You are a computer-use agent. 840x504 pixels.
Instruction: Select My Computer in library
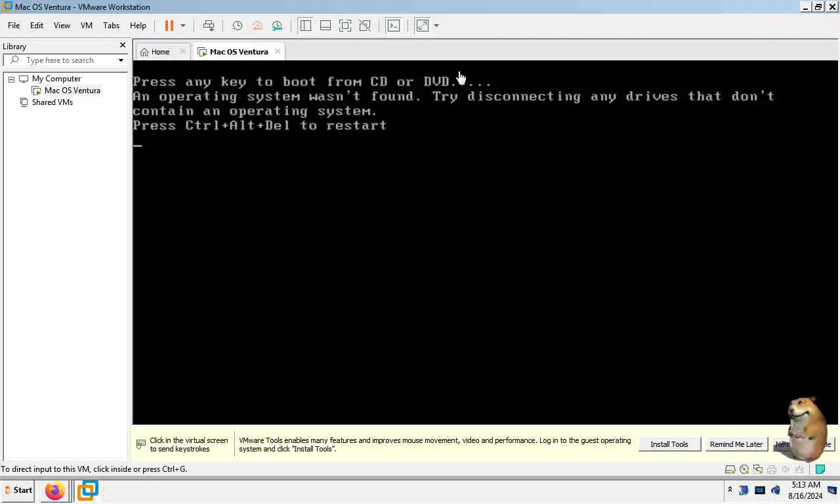click(x=56, y=79)
